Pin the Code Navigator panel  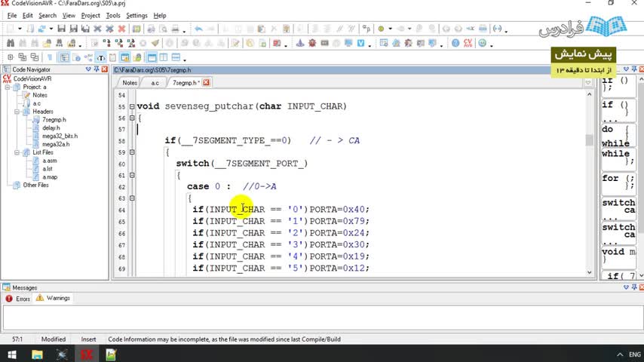(97, 69)
